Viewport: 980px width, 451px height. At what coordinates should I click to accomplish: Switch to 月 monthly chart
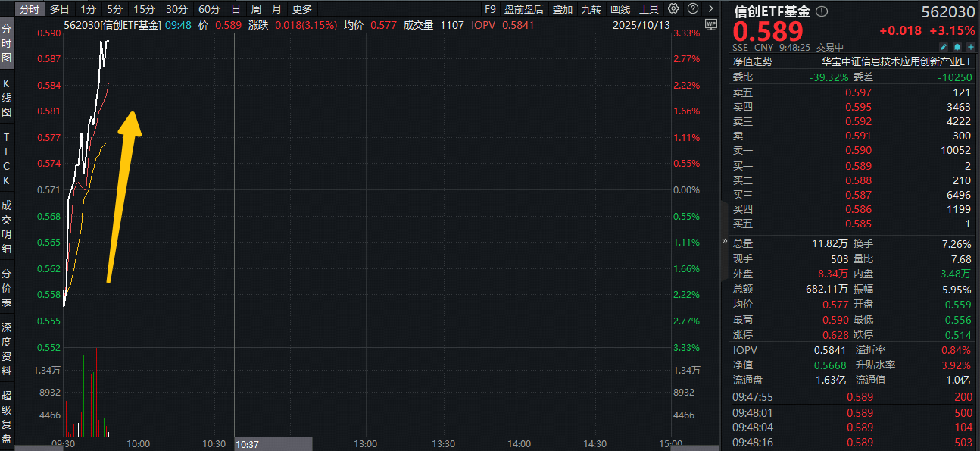276,9
